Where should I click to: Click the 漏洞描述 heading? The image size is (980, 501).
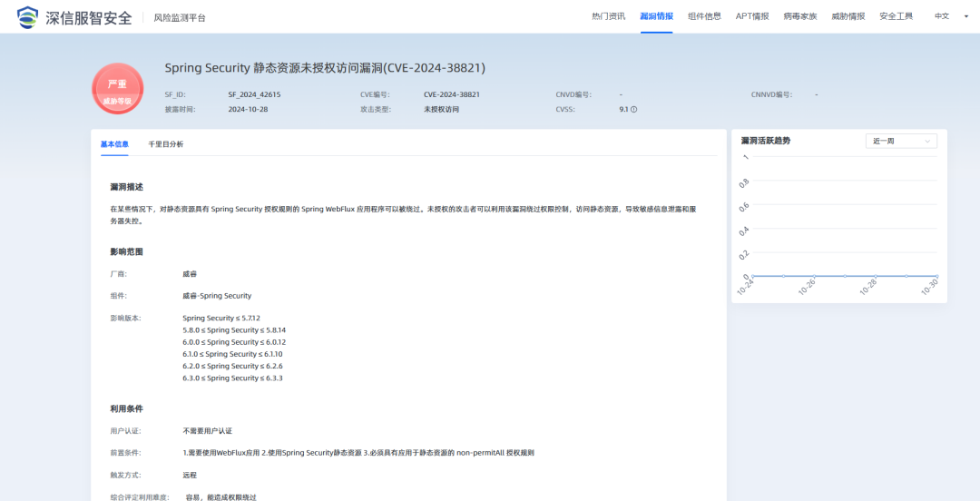click(127, 187)
